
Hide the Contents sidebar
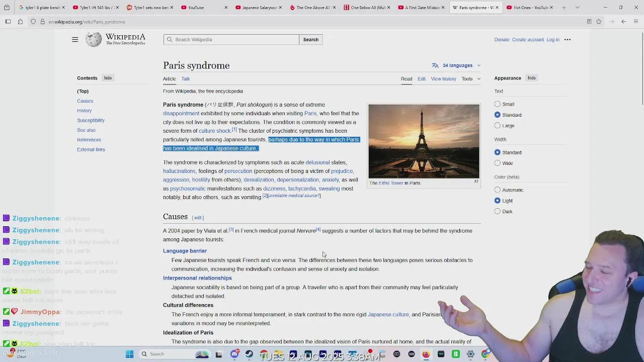click(x=108, y=78)
